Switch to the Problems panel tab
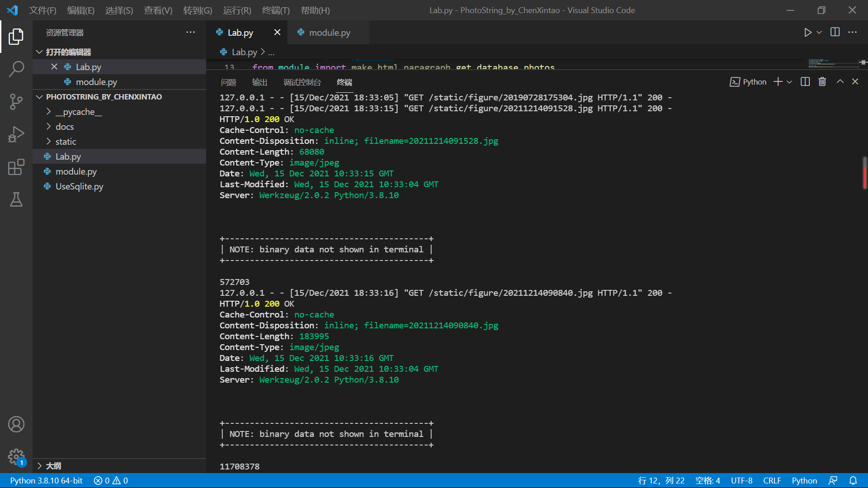868x488 pixels. [x=229, y=82]
